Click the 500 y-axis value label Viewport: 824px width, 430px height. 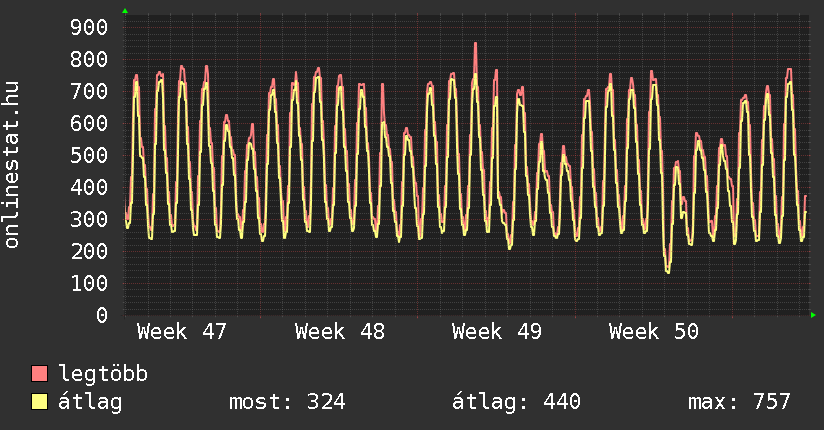coord(88,155)
